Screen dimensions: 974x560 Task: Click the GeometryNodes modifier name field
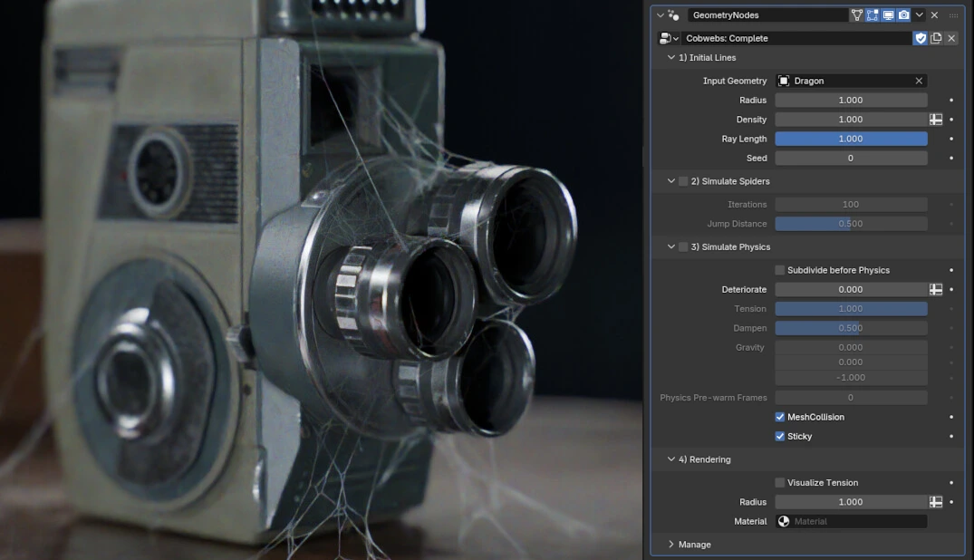(x=767, y=14)
